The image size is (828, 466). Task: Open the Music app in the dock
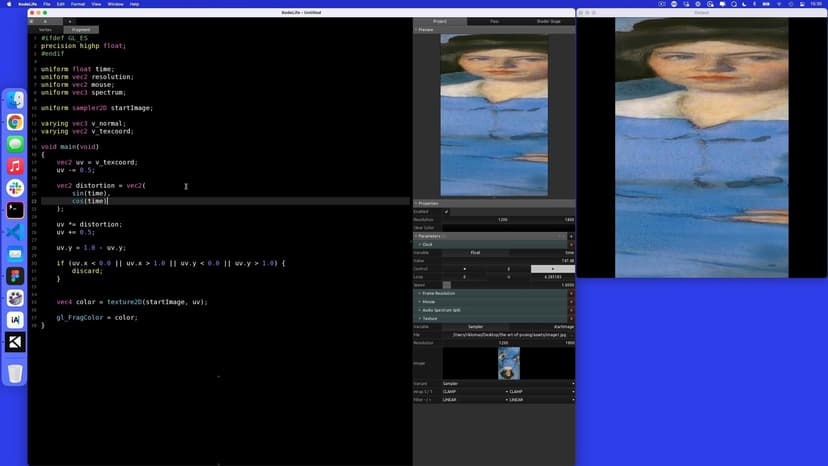click(x=15, y=166)
